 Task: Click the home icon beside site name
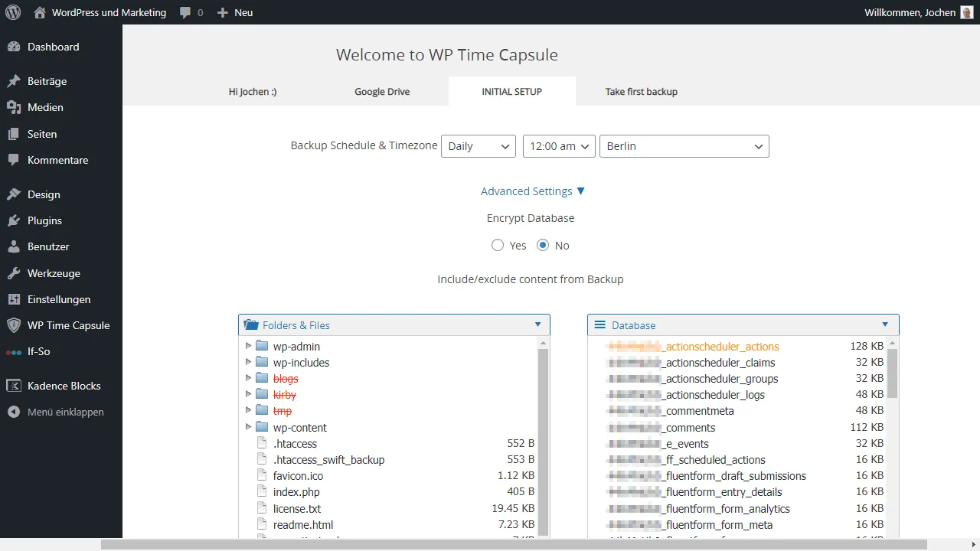point(40,12)
